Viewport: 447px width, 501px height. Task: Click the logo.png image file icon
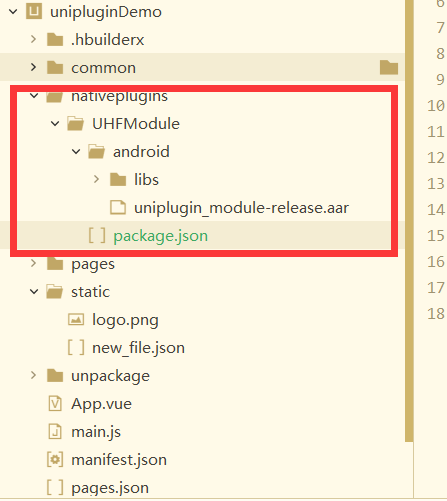76,320
